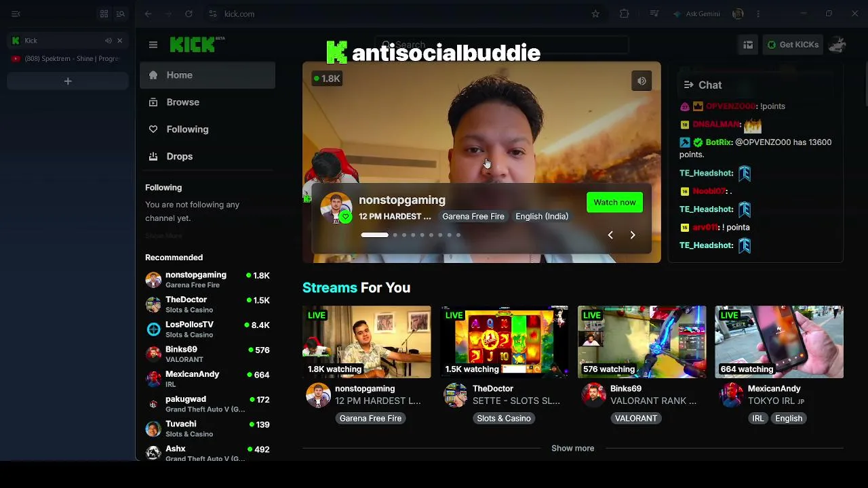Open Binks69 in the Recommended list
This screenshot has height=488, width=868.
click(208, 354)
